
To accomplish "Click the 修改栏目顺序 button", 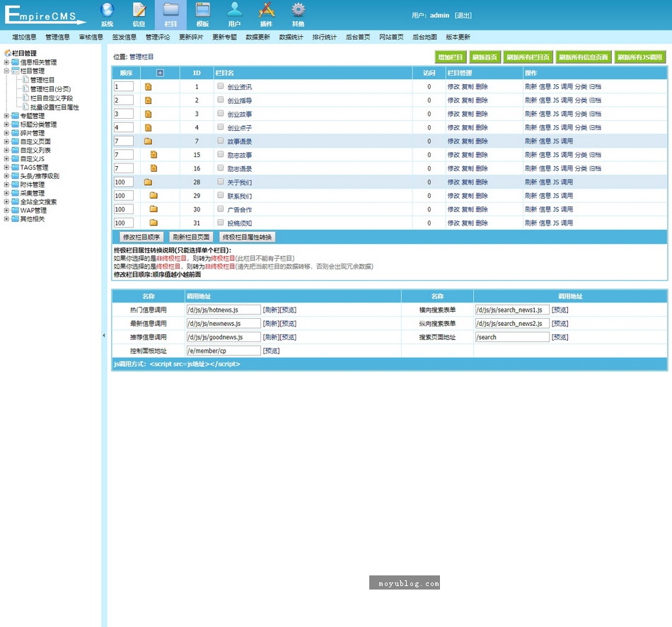I will tap(141, 237).
